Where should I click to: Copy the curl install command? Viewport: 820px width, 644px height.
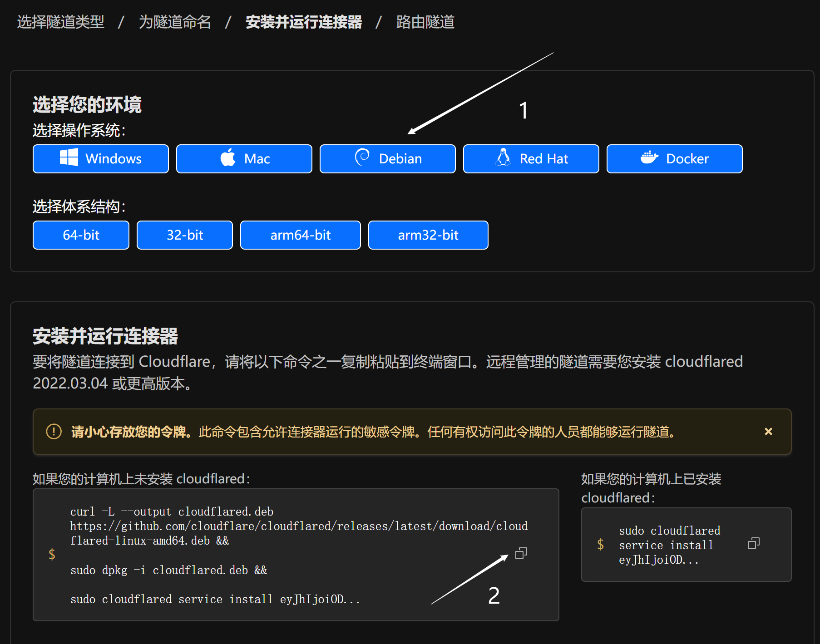tap(521, 553)
